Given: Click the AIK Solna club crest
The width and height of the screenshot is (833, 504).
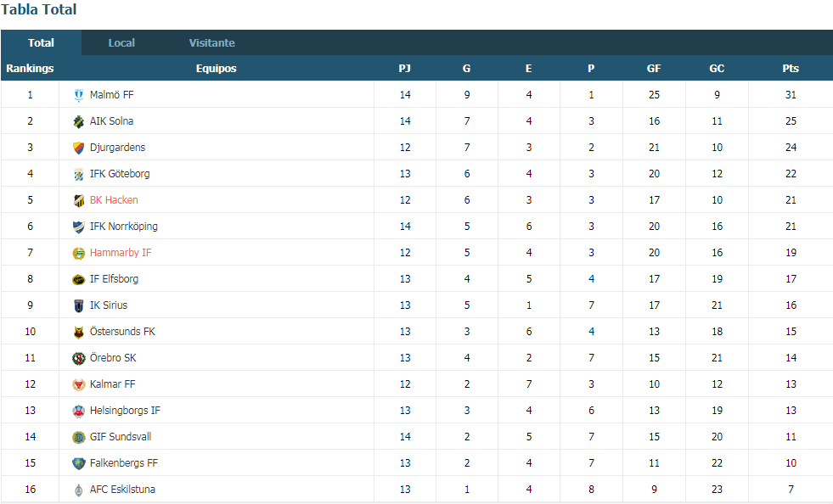Looking at the screenshot, I should [79, 121].
